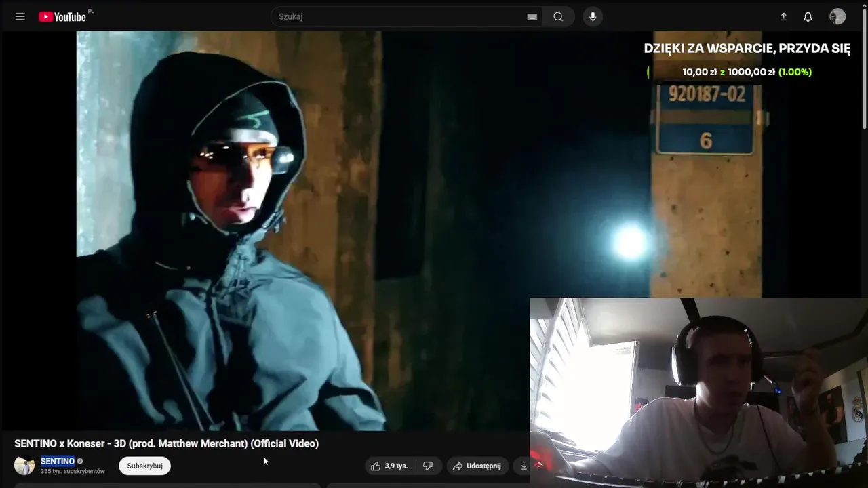Go to YouTube home via logo
The width and height of the screenshot is (868, 488).
pyautogui.click(x=62, y=17)
